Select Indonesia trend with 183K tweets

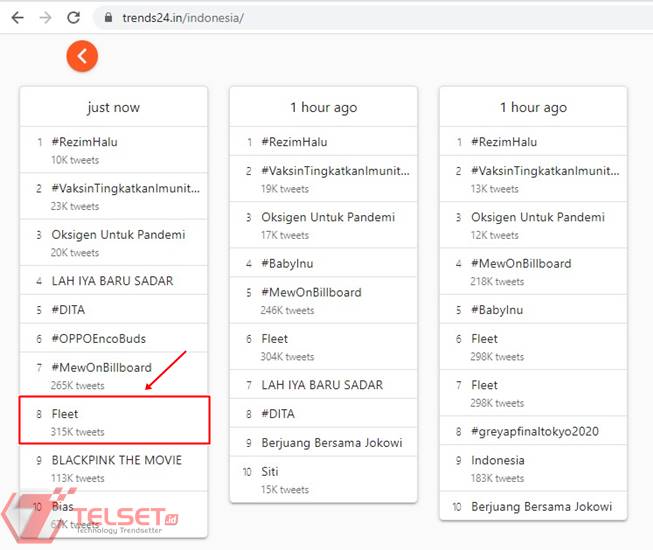(497, 461)
